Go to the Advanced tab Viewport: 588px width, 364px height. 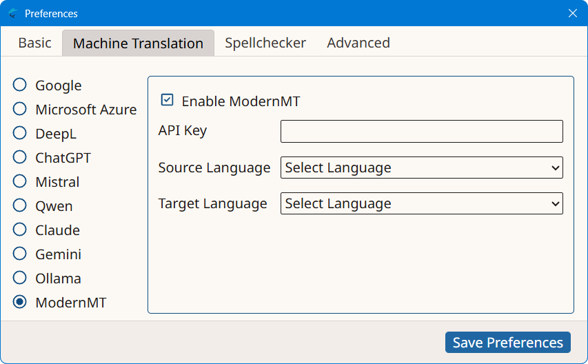358,43
